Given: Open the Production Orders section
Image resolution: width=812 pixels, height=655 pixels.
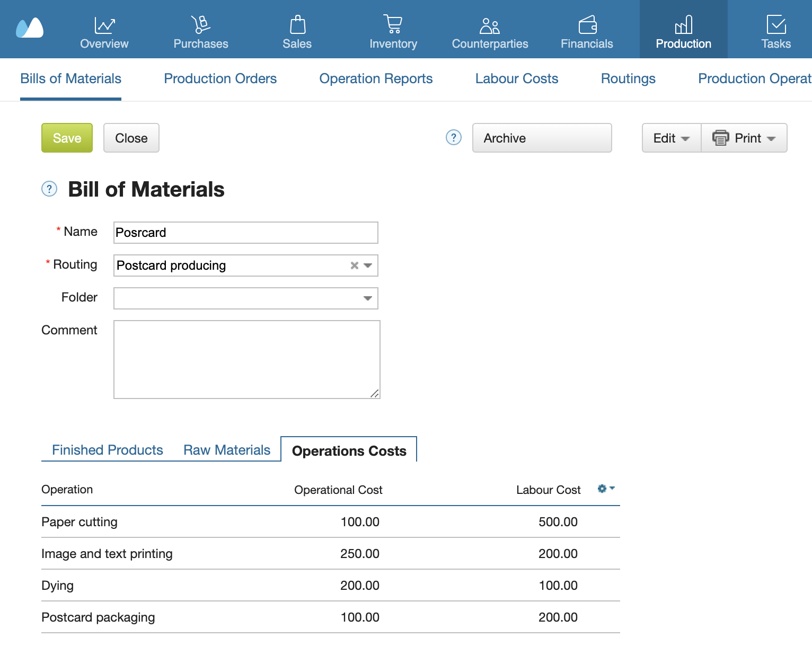Looking at the screenshot, I should click(x=220, y=78).
